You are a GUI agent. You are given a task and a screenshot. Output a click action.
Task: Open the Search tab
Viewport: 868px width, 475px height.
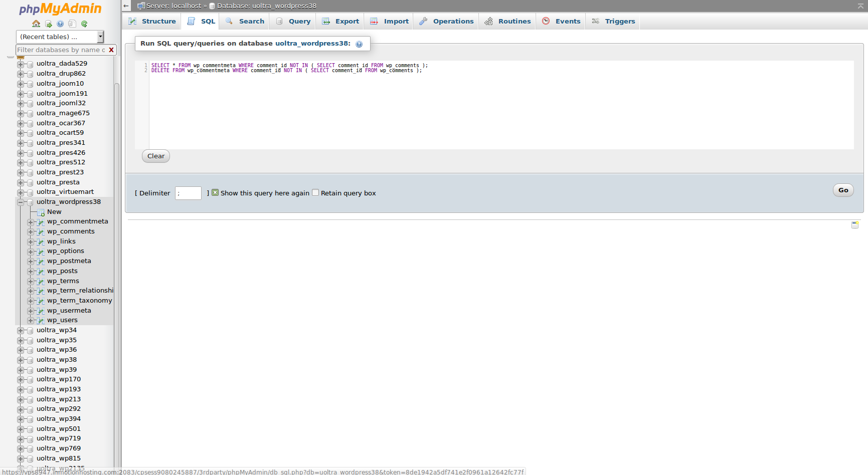(x=245, y=21)
